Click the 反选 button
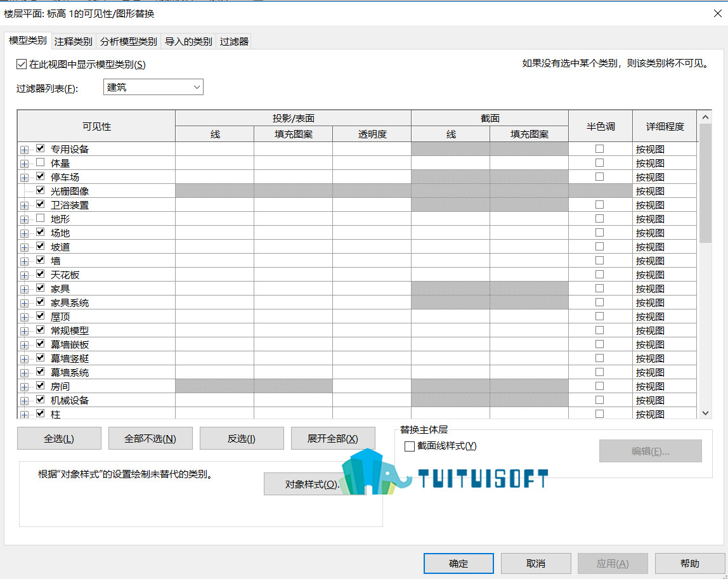Viewport: 728px width, 579px height. coord(242,438)
